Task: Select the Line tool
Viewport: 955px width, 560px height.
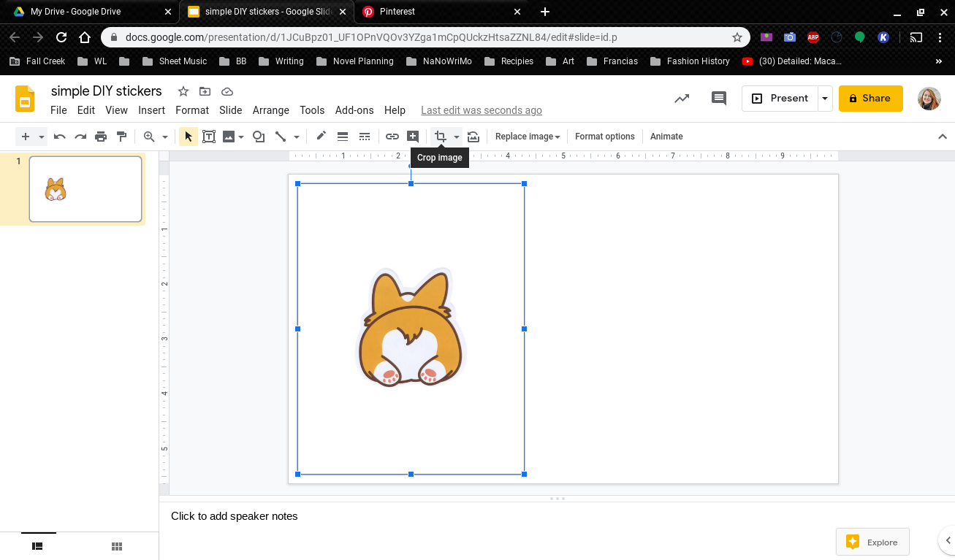Action: pyautogui.click(x=282, y=136)
